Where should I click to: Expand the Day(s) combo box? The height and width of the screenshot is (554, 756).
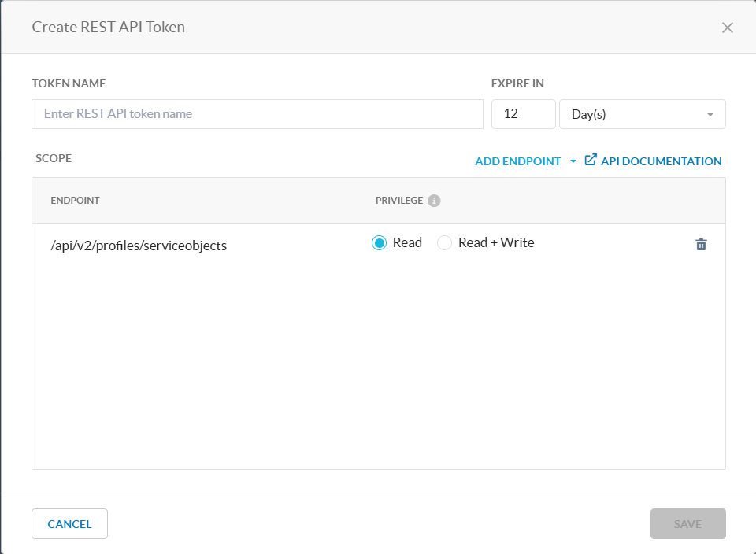coord(642,113)
